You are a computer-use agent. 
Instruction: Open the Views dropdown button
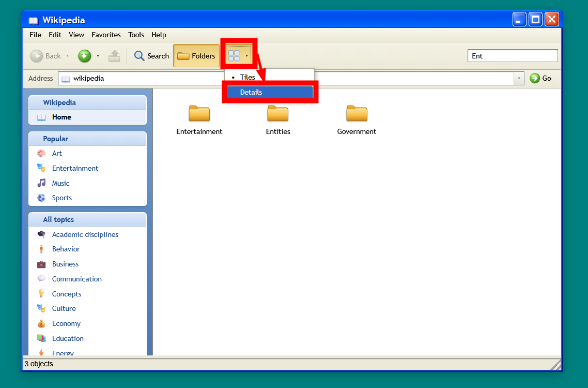(x=239, y=55)
